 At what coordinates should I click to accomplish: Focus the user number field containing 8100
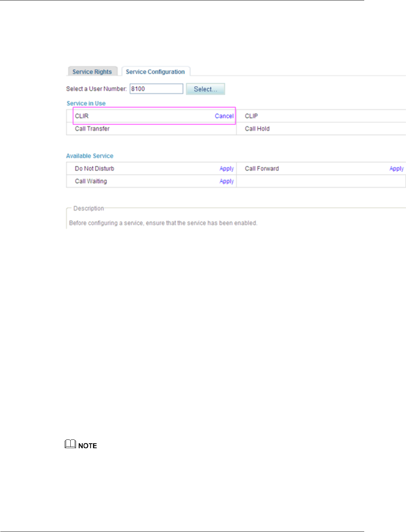tap(157, 89)
